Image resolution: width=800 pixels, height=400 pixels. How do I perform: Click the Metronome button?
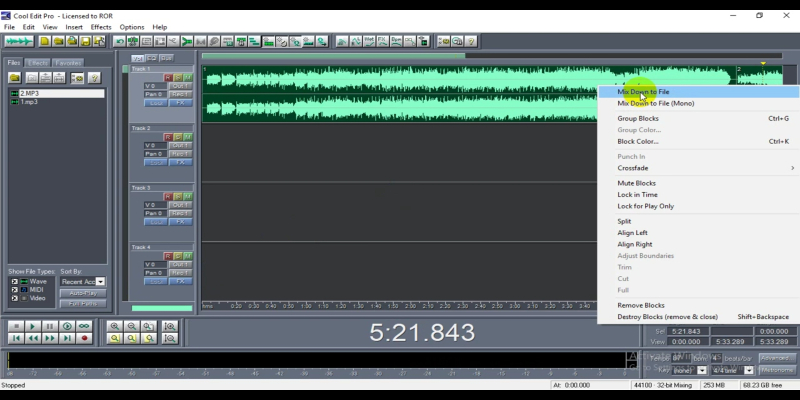coord(776,370)
